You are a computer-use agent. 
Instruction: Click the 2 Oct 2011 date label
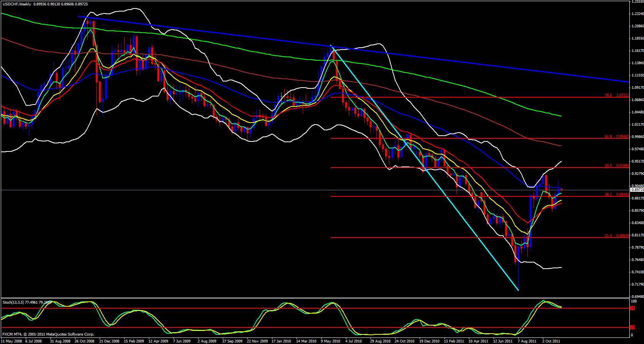pos(552,341)
